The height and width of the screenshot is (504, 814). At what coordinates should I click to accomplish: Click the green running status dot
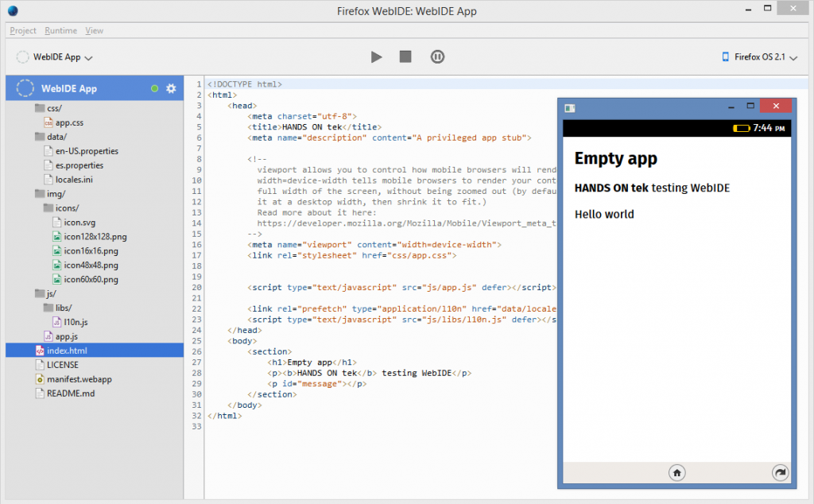click(154, 88)
